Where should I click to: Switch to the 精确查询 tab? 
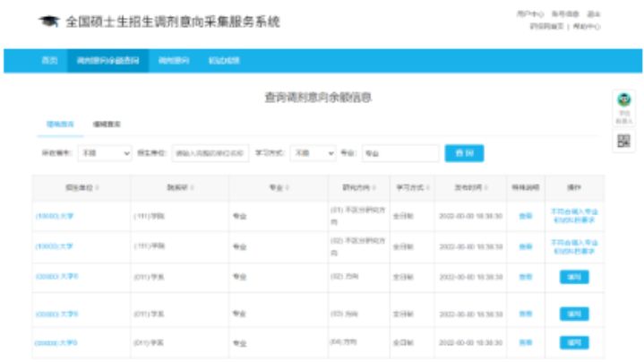pos(60,124)
